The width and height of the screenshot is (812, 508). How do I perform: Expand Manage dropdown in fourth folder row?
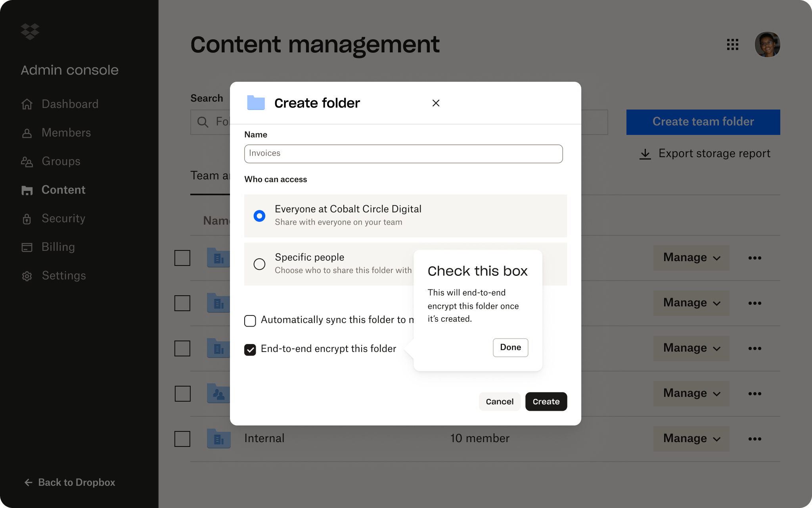point(691,393)
